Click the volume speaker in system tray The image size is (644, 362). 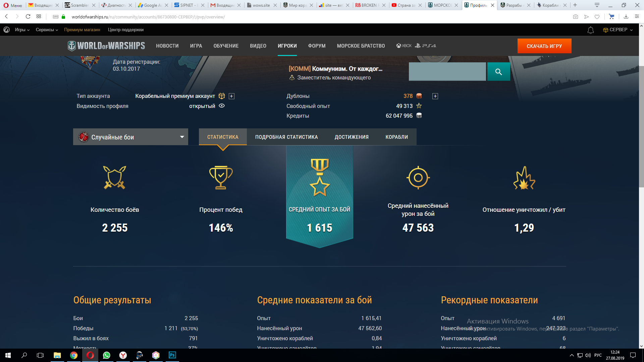tap(588, 355)
